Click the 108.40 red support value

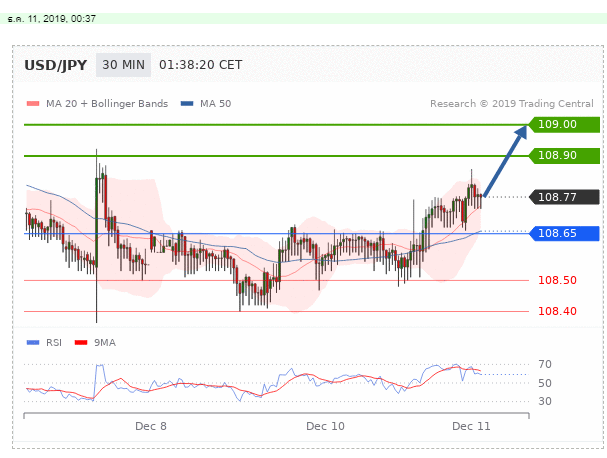(x=557, y=311)
